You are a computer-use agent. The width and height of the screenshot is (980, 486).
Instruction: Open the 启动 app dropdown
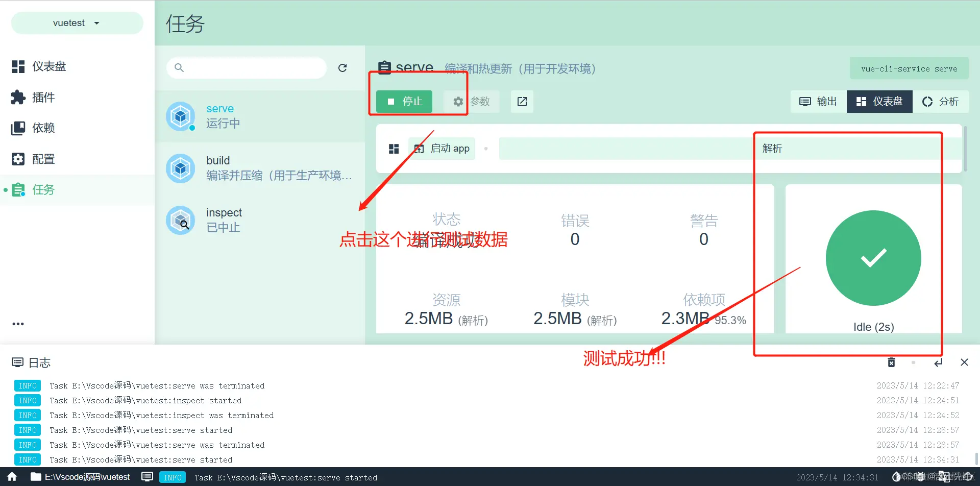[x=442, y=148]
